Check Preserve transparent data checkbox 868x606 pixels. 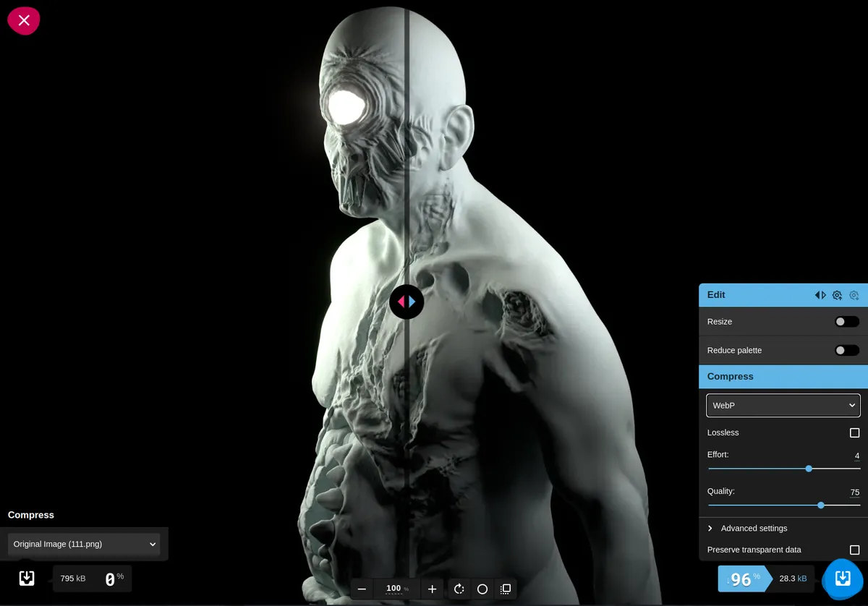tap(855, 550)
